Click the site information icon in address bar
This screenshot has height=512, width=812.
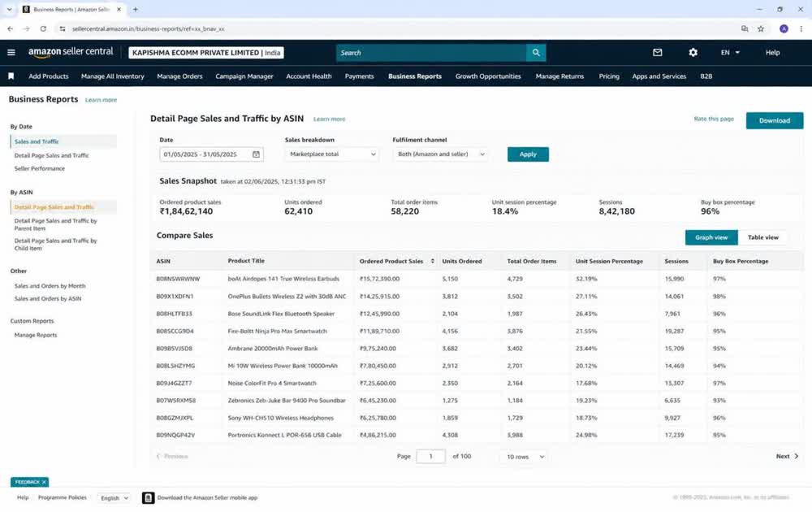pyautogui.click(x=63, y=29)
